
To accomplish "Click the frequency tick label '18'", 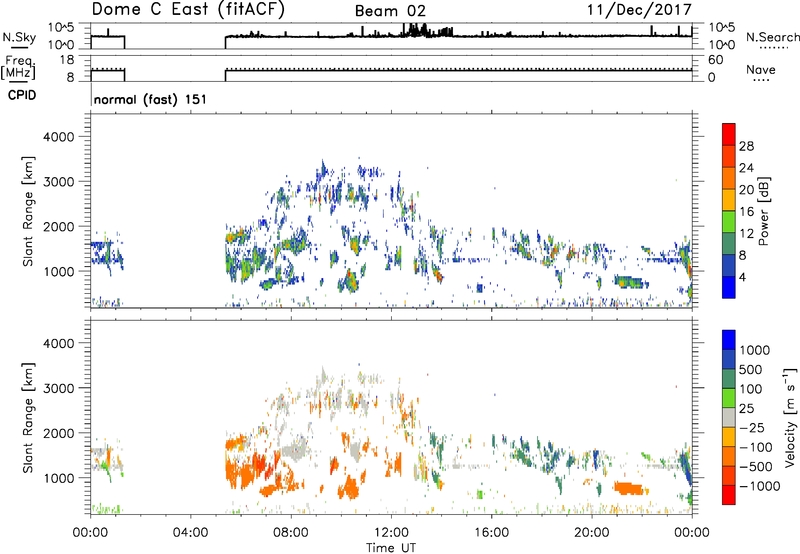I will [x=67, y=60].
